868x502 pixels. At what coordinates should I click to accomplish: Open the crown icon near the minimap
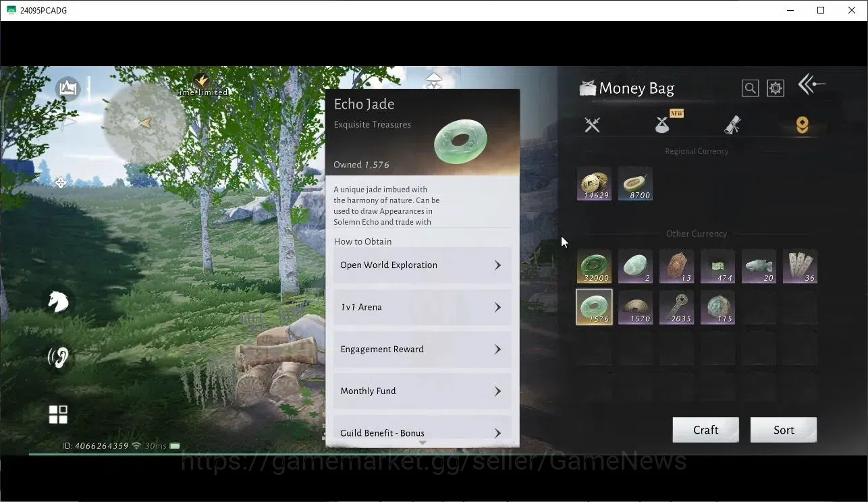click(x=67, y=88)
